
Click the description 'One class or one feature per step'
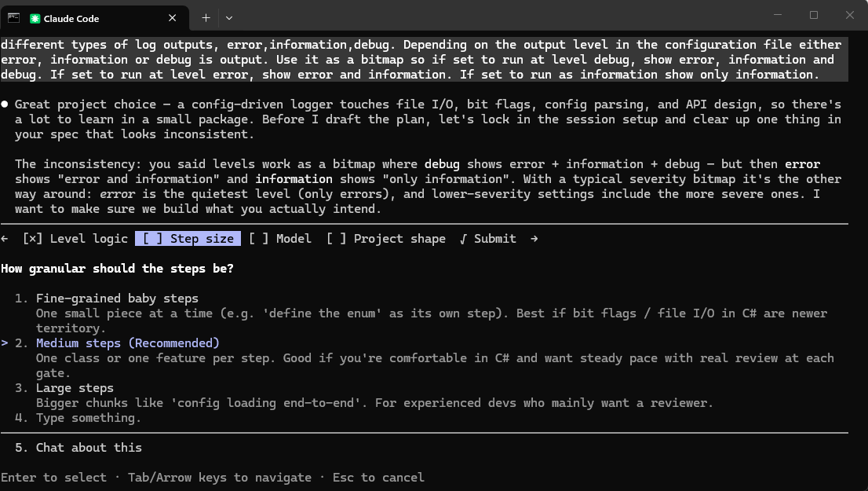[x=435, y=365]
